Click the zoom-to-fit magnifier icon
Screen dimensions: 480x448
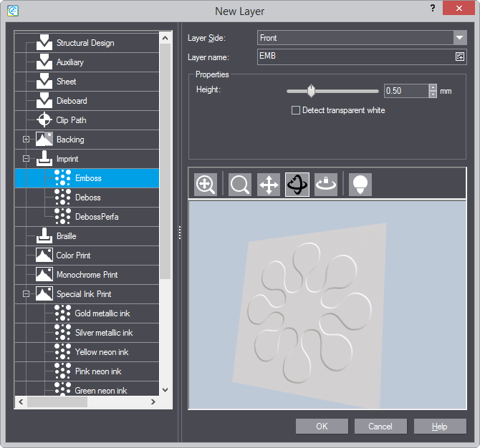pos(206,185)
